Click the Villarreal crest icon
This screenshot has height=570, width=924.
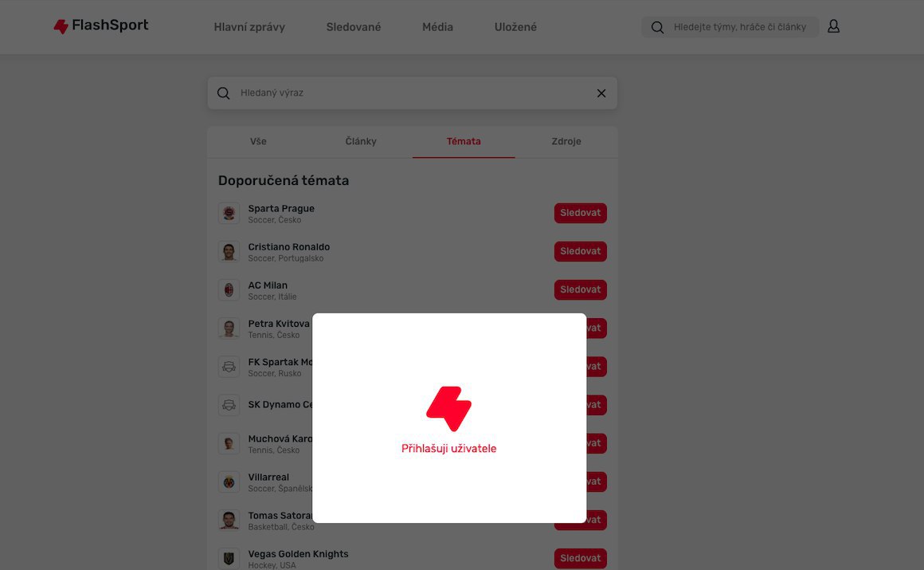(229, 482)
